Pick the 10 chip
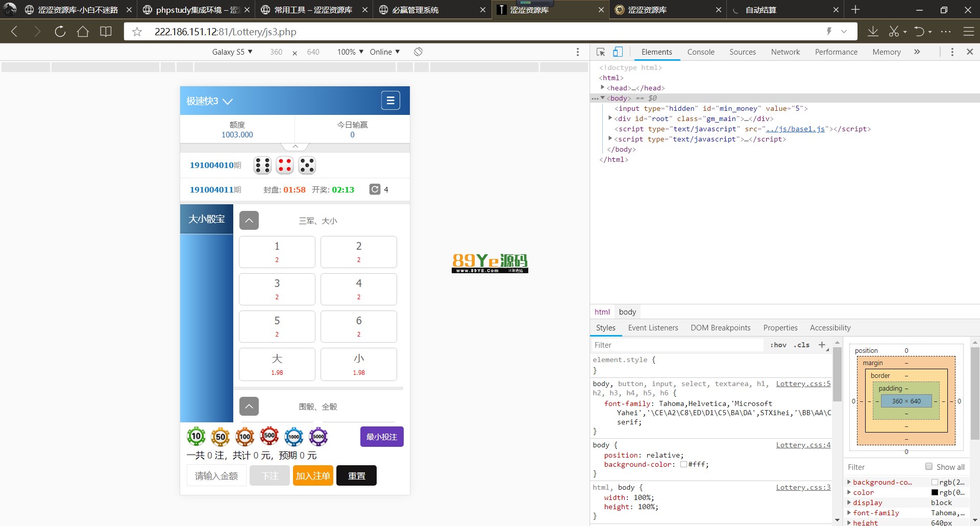This screenshot has height=526, width=980. (196, 436)
